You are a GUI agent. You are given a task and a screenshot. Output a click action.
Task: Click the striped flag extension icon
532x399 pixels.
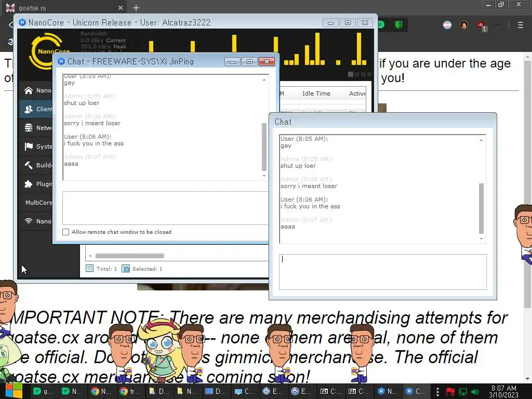pos(447,25)
